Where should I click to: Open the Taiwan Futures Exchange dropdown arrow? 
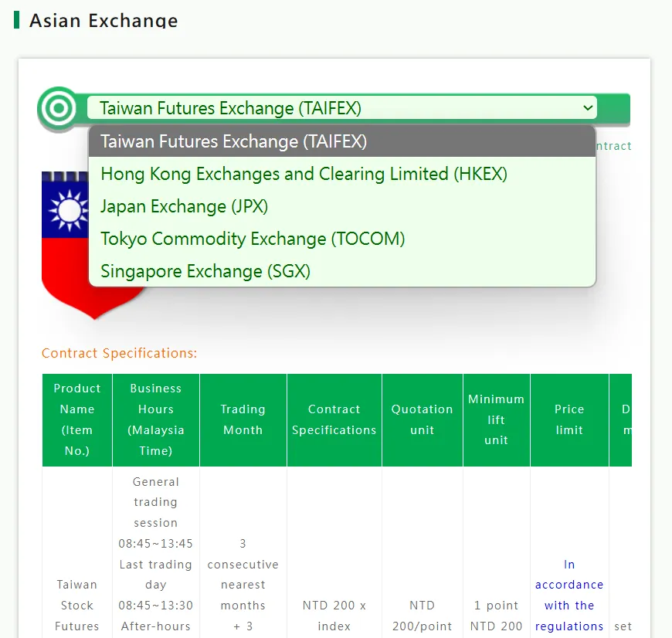click(588, 108)
